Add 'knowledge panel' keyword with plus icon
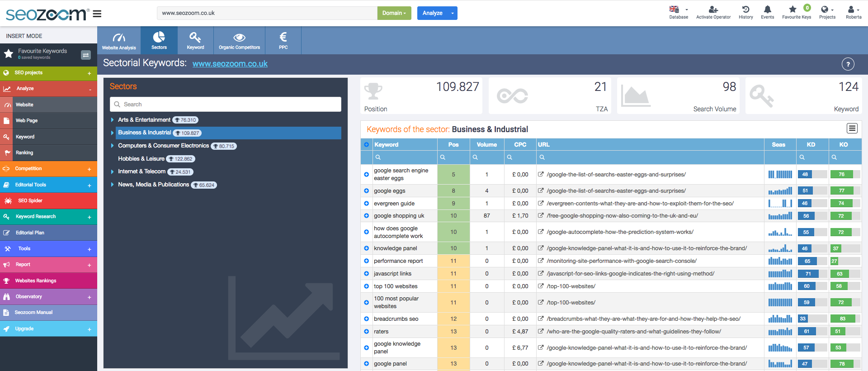 click(366, 248)
